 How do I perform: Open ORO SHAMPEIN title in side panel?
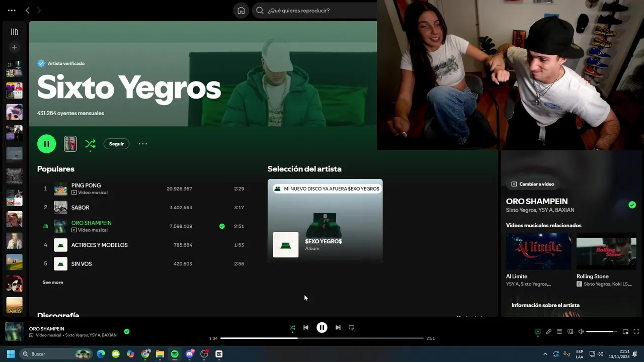[x=537, y=201]
